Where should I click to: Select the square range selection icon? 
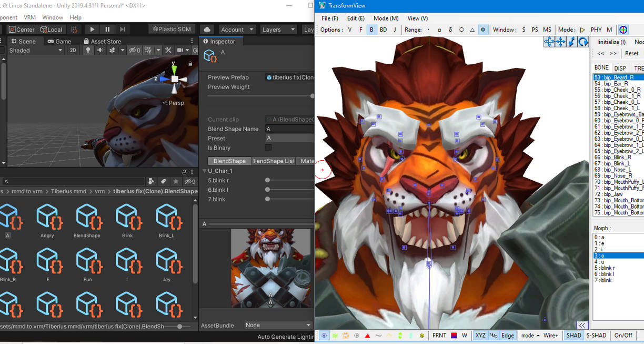click(x=439, y=30)
